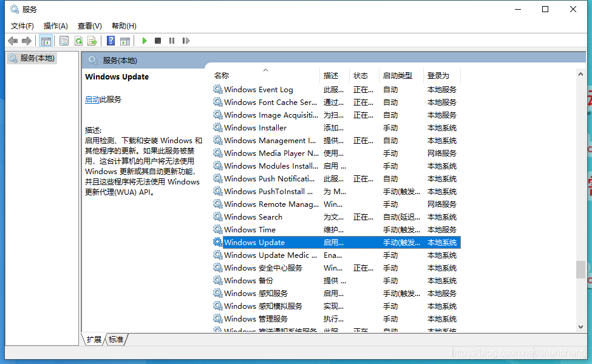Screen dimensions: 592x364
Task: Select the Windows PushToInstall service
Action: pos(268,191)
